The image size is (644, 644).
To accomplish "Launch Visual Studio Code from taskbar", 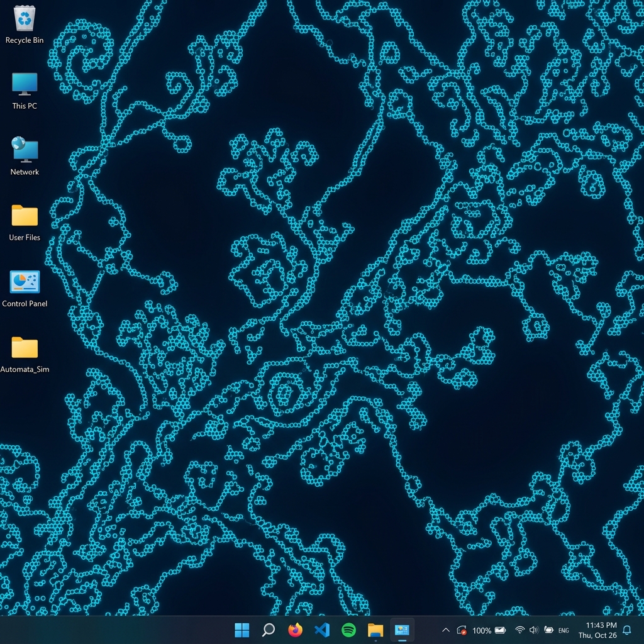I will click(x=321, y=630).
